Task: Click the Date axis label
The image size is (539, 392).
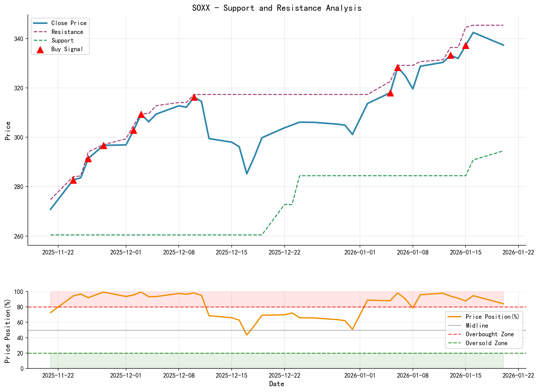Action: [x=276, y=383]
